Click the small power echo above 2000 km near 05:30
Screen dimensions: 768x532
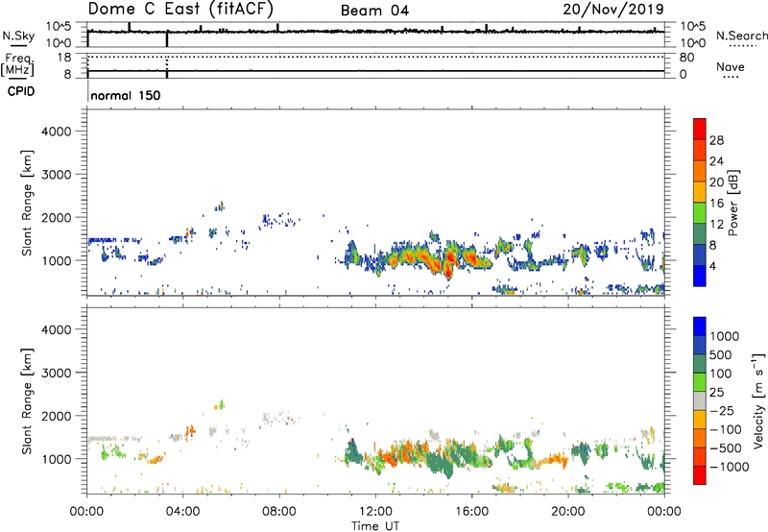[x=220, y=206]
